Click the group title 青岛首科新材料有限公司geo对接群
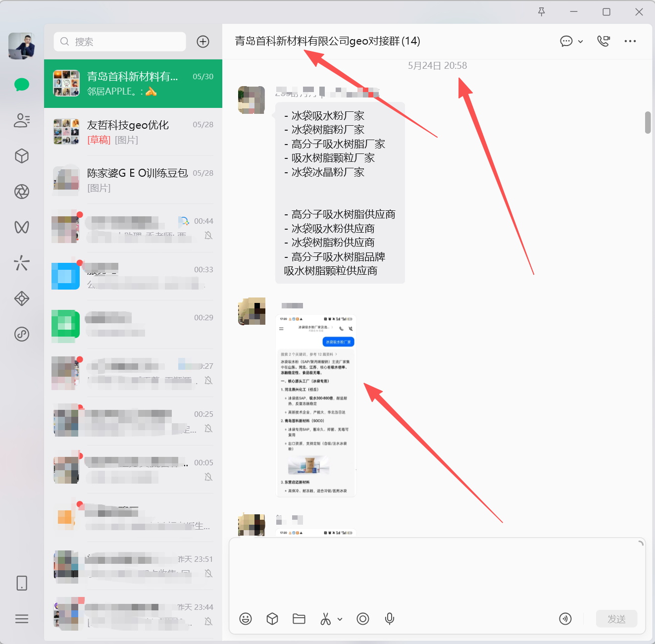655x644 pixels. coord(327,41)
